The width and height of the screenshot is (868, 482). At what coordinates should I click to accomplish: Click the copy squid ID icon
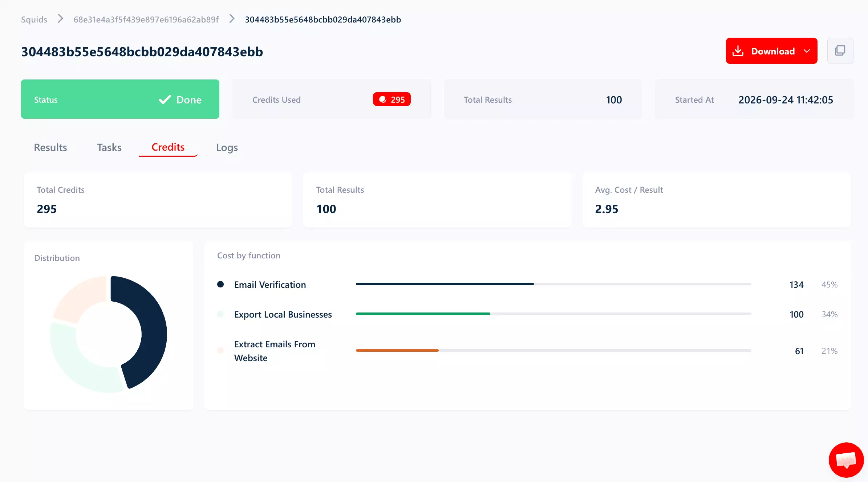coord(840,51)
